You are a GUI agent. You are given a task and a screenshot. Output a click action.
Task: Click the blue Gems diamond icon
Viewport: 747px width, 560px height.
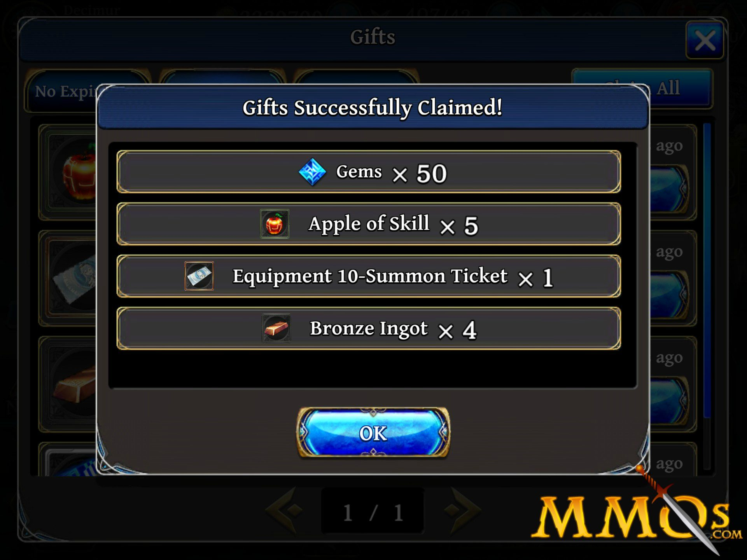pos(312,172)
